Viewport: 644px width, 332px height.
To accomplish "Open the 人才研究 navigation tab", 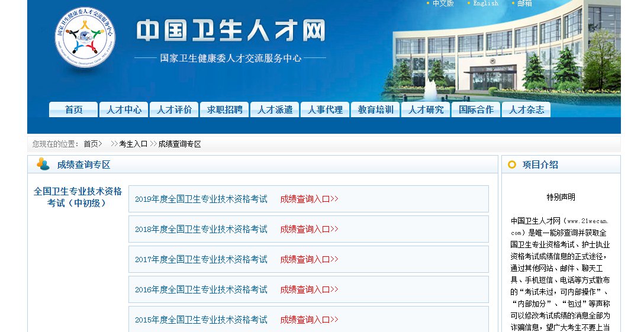I will click(426, 109).
